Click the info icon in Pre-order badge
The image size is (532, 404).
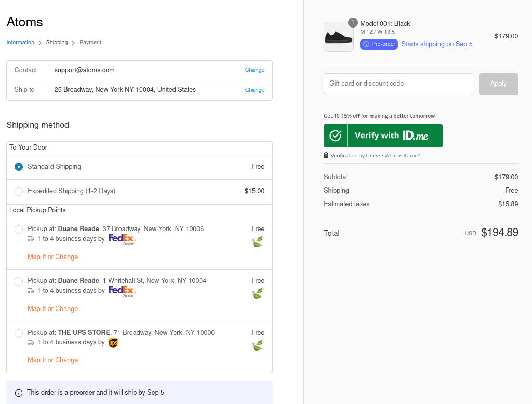(366, 44)
